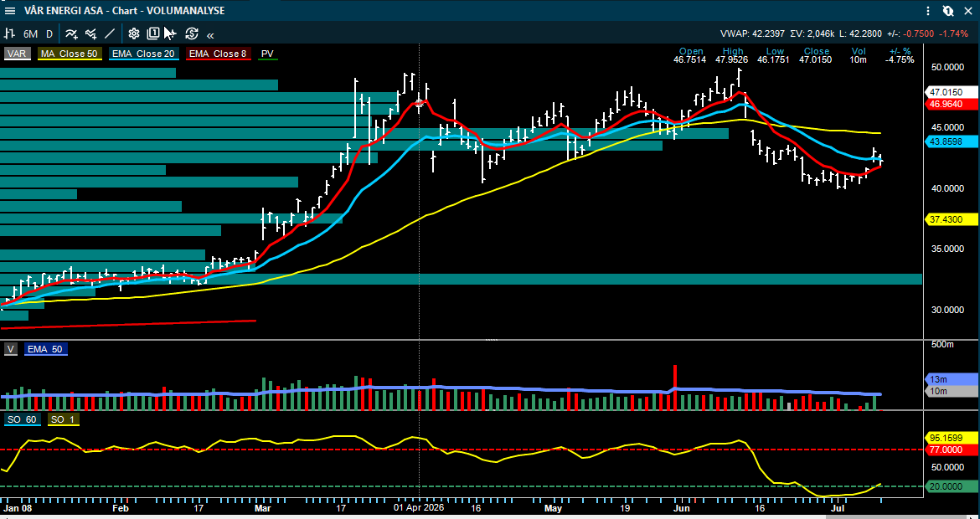Screen dimensions: 980x519
Task: Click the SO 1 stochastic legend label
Action: coord(64,419)
